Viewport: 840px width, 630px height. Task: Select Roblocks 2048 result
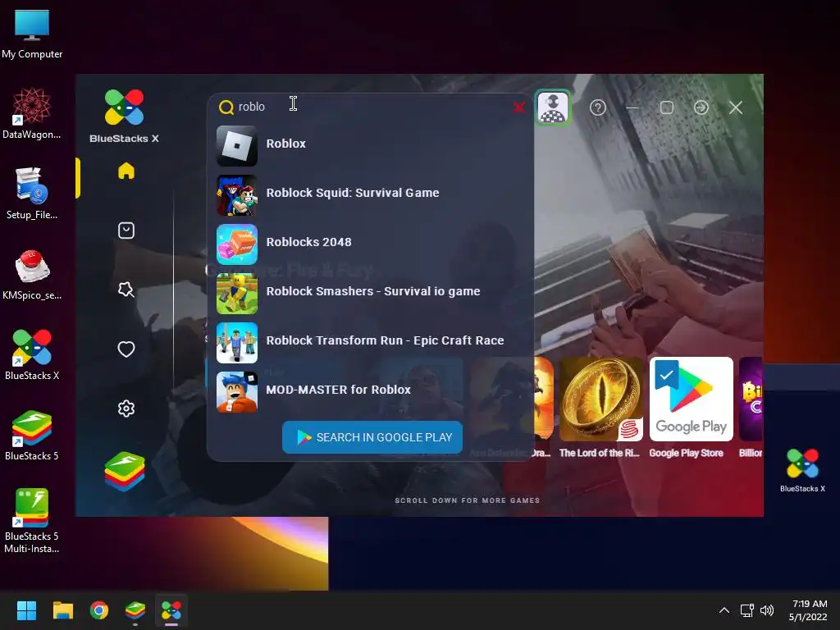(371, 244)
